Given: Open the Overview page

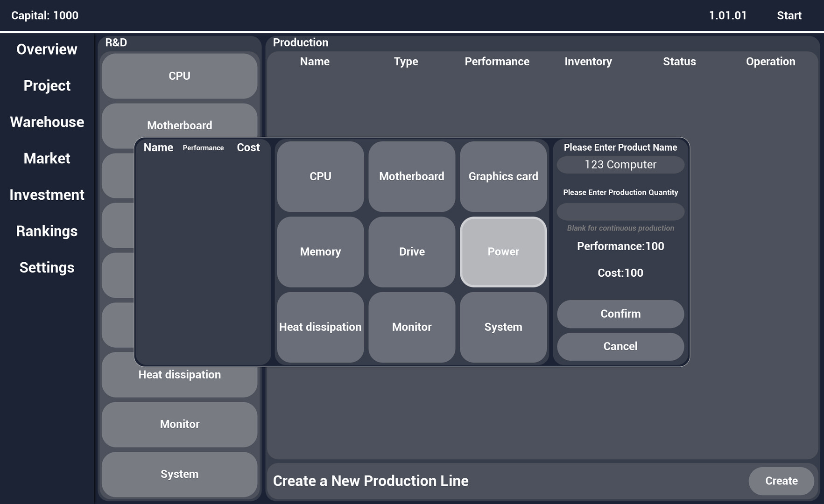Looking at the screenshot, I should point(47,49).
